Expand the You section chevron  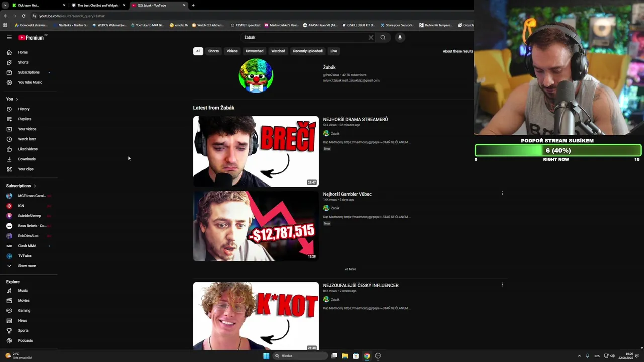pos(17,99)
